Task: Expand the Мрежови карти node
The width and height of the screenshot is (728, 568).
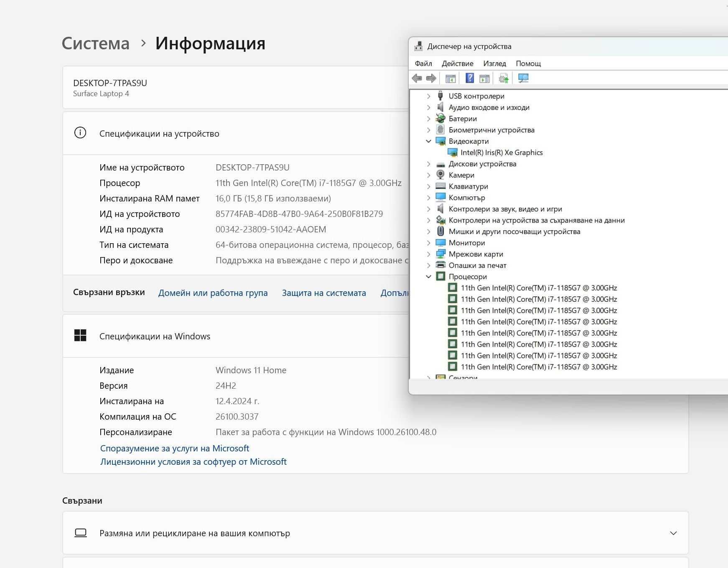Action: point(428,254)
